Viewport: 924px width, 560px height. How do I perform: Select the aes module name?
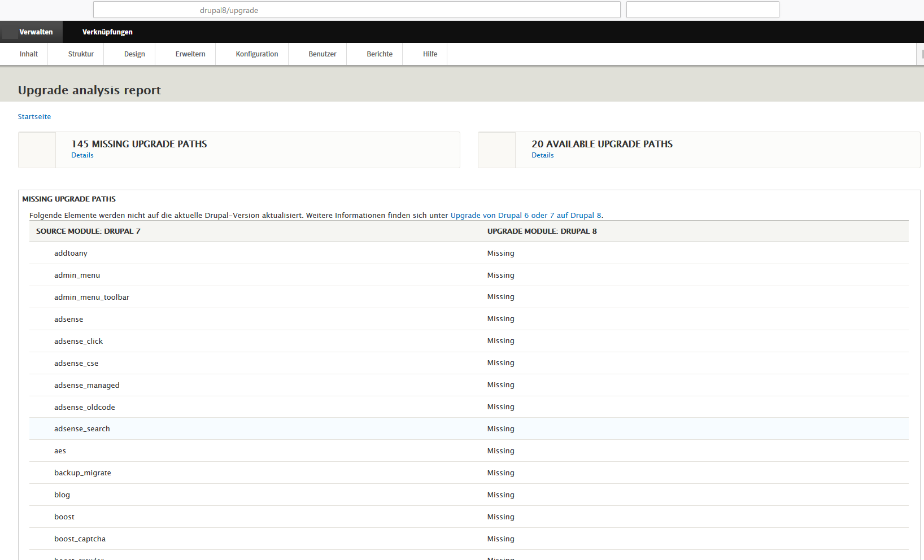tap(60, 451)
